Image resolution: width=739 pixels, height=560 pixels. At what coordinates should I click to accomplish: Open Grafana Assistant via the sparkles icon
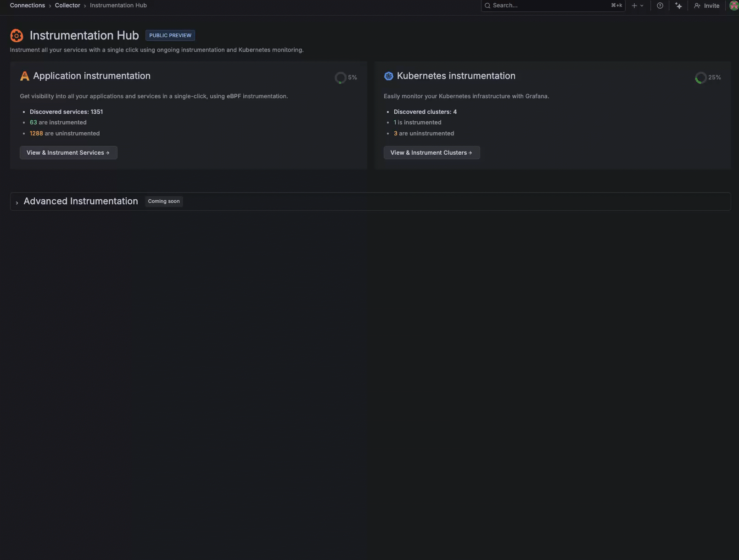coord(678,6)
